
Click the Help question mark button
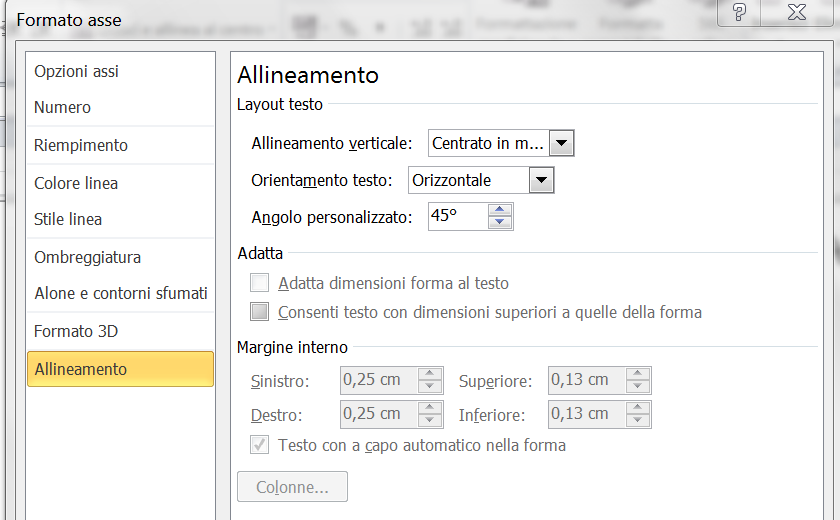[x=739, y=12]
